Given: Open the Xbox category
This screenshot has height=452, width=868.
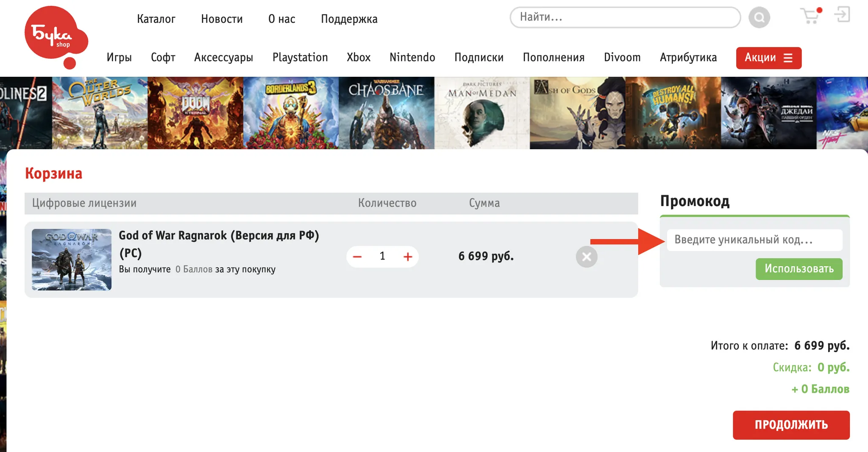Looking at the screenshot, I should pyautogui.click(x=359, y=57).
